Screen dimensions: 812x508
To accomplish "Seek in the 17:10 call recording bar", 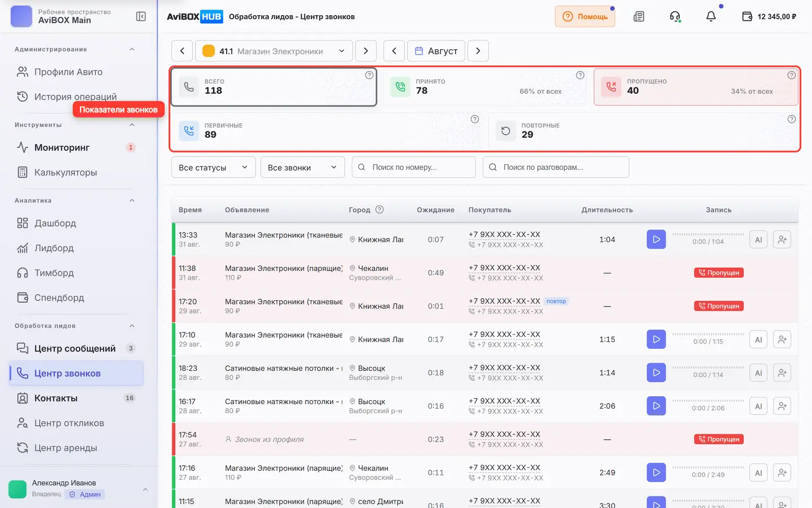I will coord(708,334).
